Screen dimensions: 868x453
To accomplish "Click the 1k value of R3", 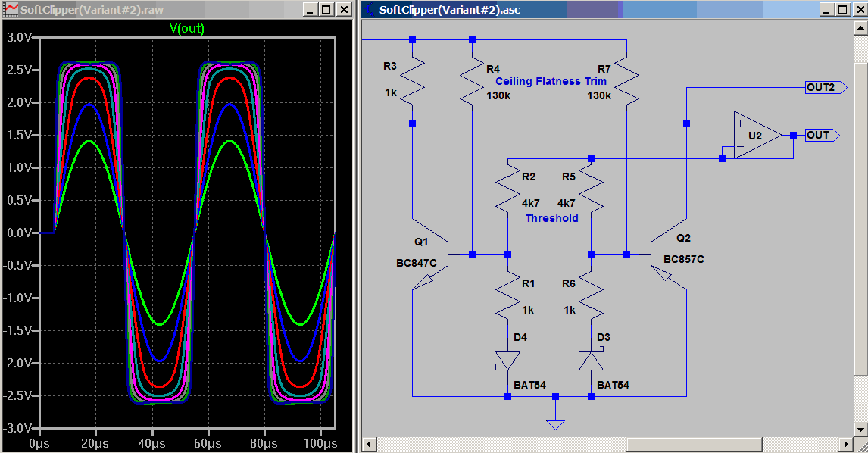I will [391, 93].
